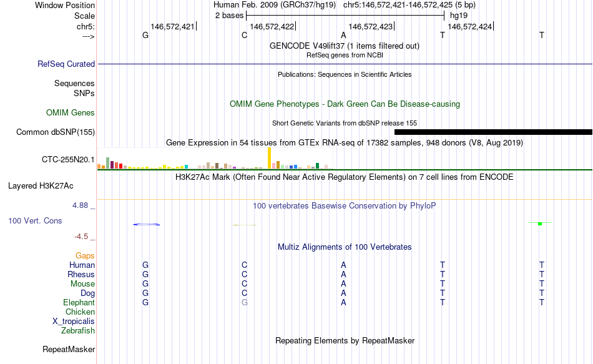Click the RefSeq Curated track label
593x364 pixels.
[x=66, y=64]
